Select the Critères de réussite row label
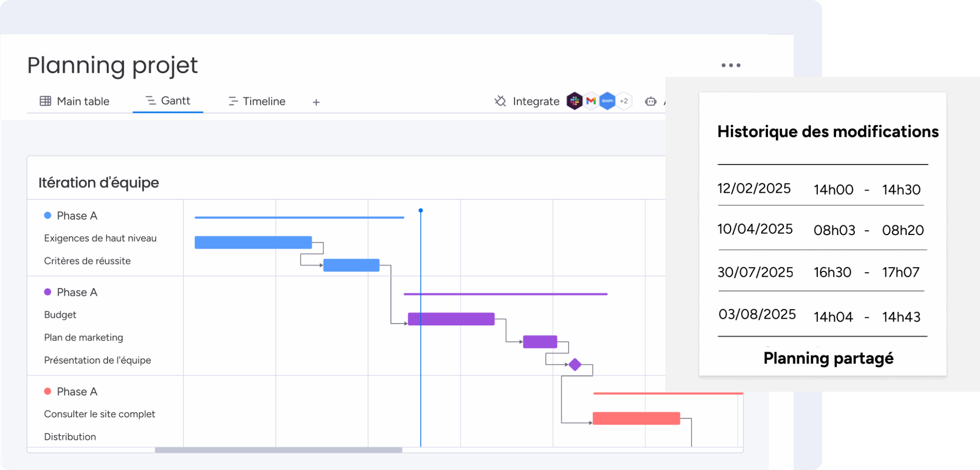980x470 pixels. point(87,261)
